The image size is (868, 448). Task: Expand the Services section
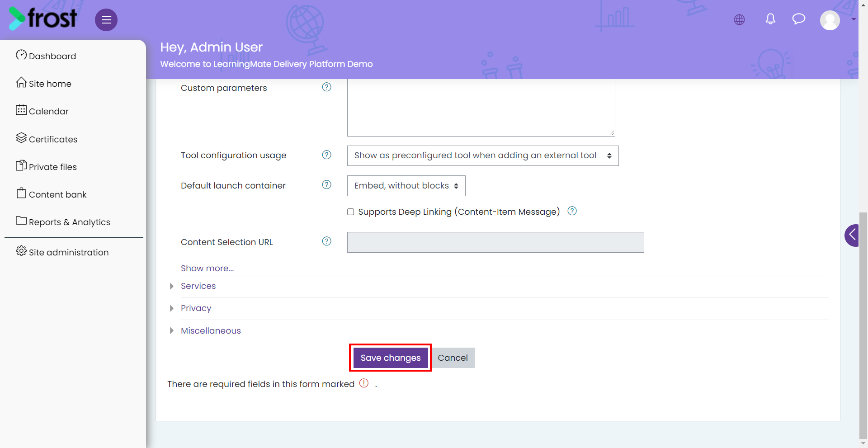[x=198, y=286]
